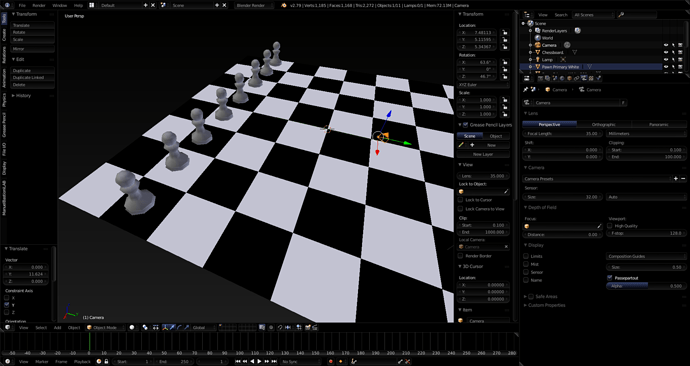The width and height of the screenshot is (690, 366).
Task: Open the Render menu in top bar
Action: (x=39, y=5)
